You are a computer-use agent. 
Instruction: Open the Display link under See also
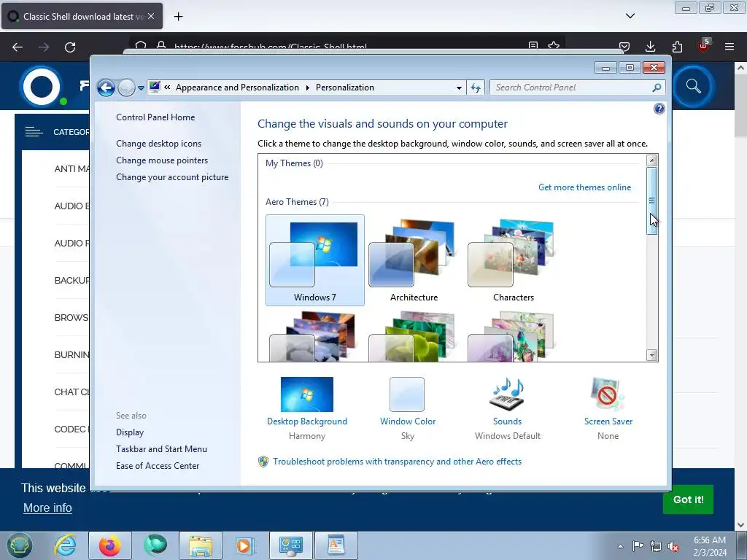[x=130, y=432]
